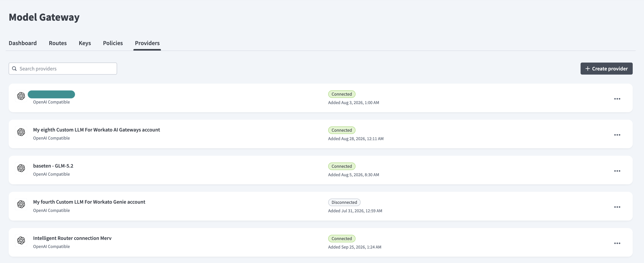Viewport: 644px width, 263px height.
Task: Click the search magnifier icon
Action: pyautogui.click(x=14, y=69)
